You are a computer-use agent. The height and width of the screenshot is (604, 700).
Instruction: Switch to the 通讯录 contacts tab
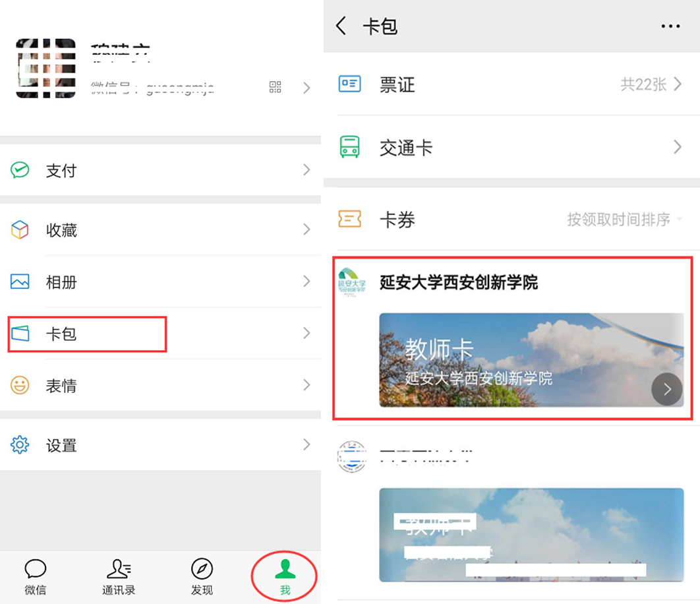(119, 576)
